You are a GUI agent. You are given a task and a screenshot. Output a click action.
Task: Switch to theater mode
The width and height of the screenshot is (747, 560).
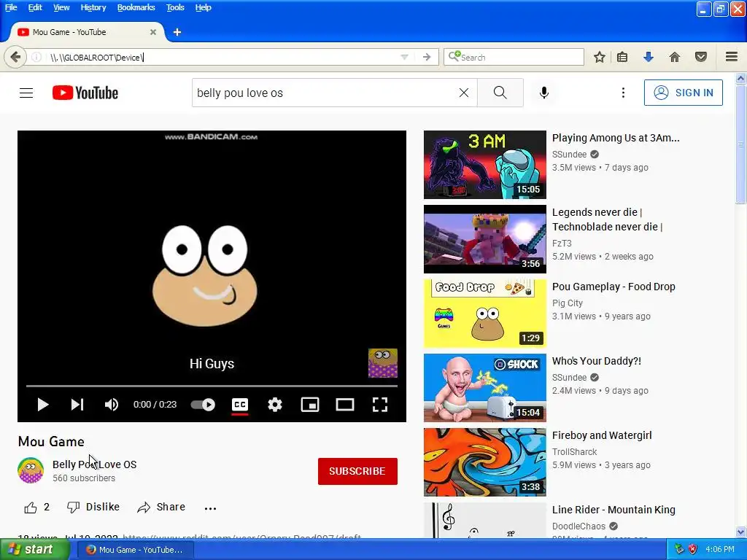coord(345,404)
